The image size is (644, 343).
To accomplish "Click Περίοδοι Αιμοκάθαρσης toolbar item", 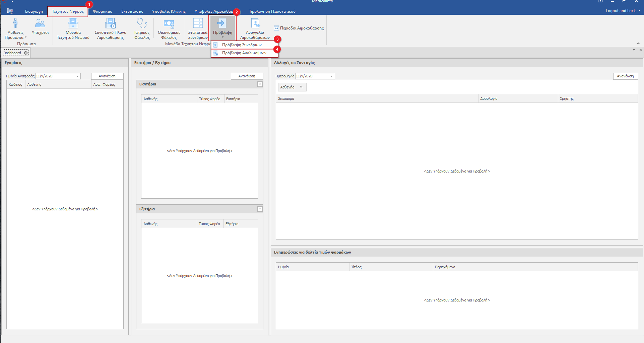I will 299,28.
